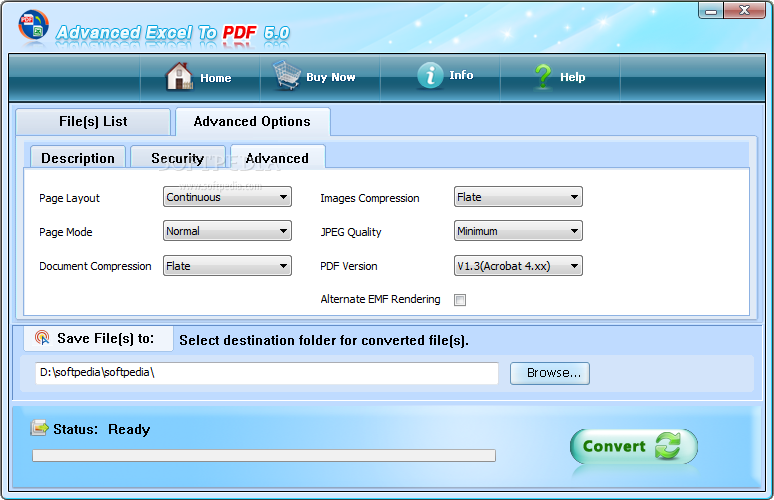Screen dimensions: 774x500
Task: Click the Help toolbar label
Action: pyautogui.click(x=573, y=77)
